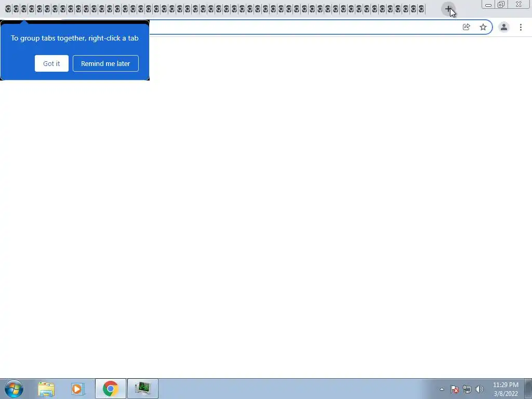
Task: Click Show desktop strip beside the clock
Action: [x=528, y=389]
